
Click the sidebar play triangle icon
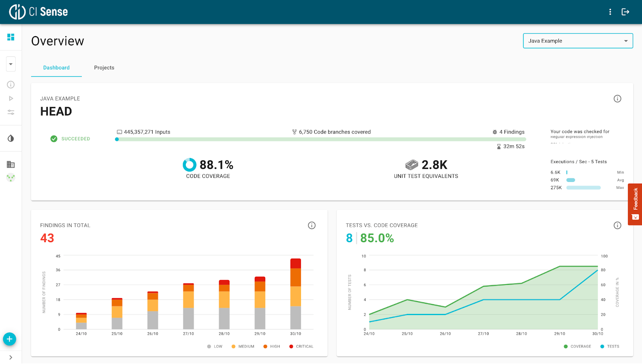click(11, 98)
